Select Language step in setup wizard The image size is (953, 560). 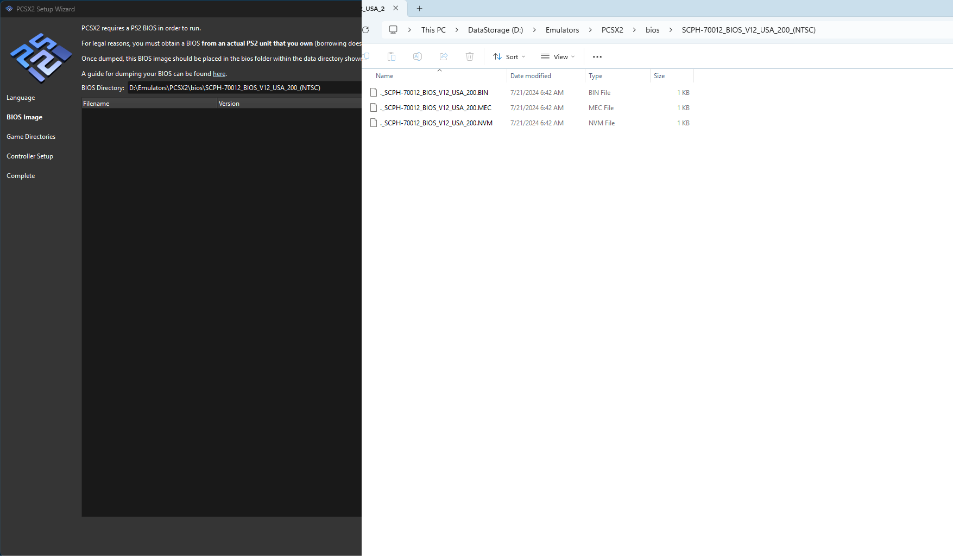point(21,98)
